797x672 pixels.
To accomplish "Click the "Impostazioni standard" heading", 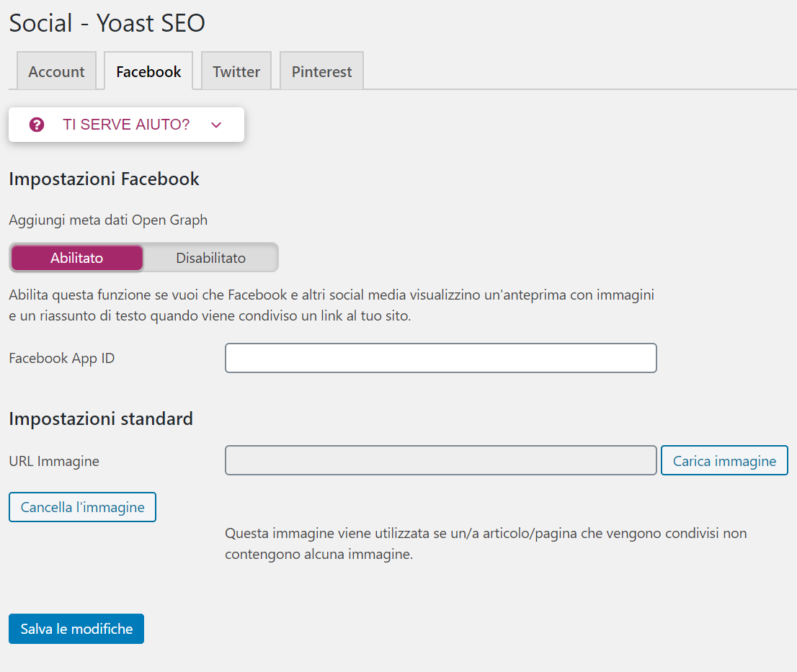I will pyautogui.click(x=101, y=418).
